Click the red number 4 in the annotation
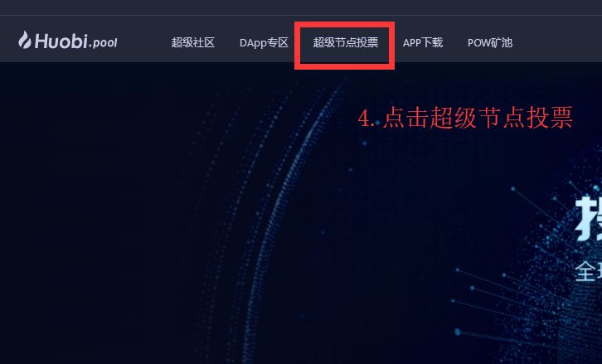The height and width of the screenshot is (364, 602). click(364, 119)
